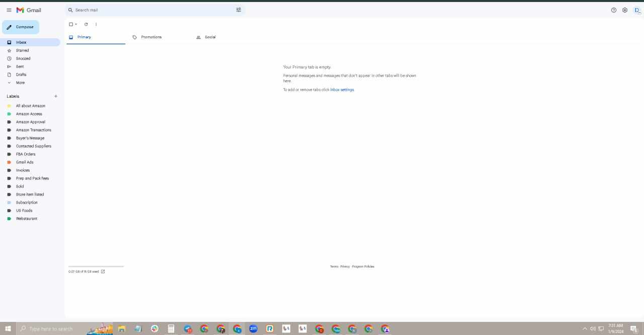Open the Zoom taskbar icon
Screen dimensions: 644x335
click(x=253, y=329)
